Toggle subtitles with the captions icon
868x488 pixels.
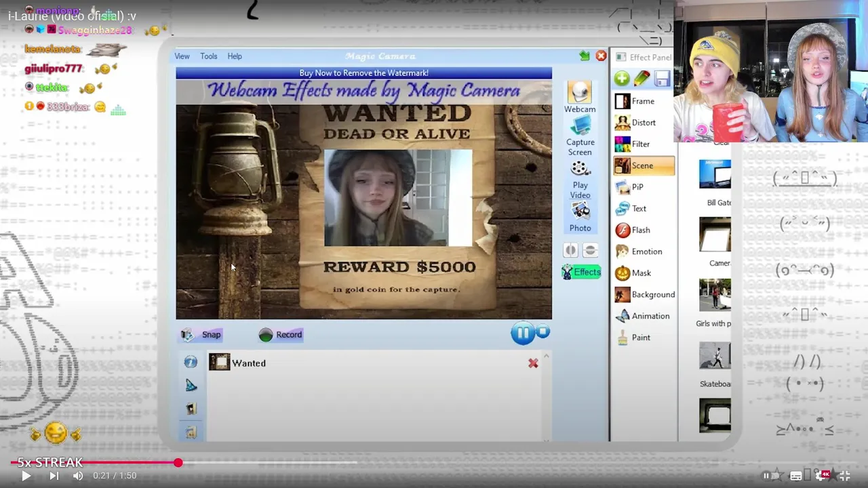click(796, 476)
